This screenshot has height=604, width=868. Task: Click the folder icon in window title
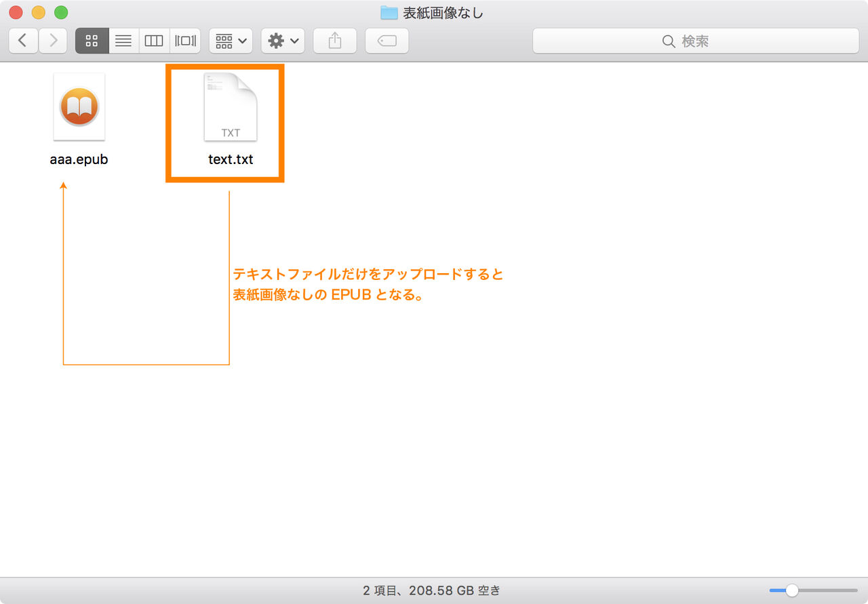[389, 12]
